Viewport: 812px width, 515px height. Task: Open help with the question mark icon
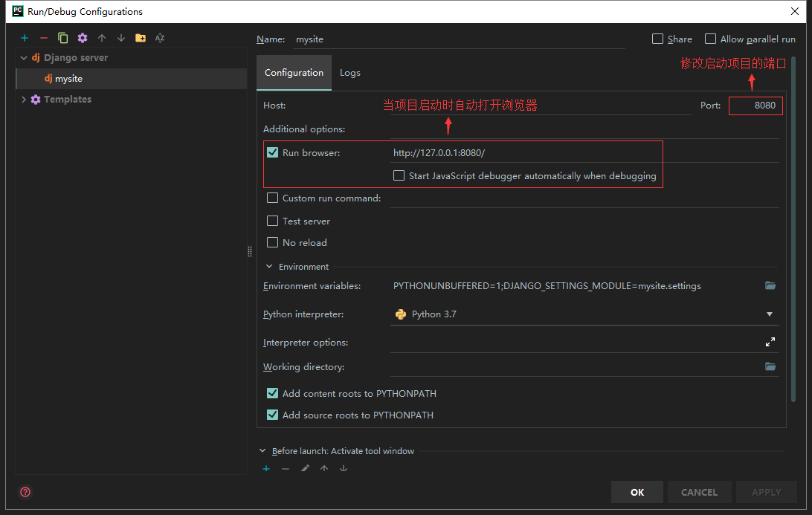point(25,492)
